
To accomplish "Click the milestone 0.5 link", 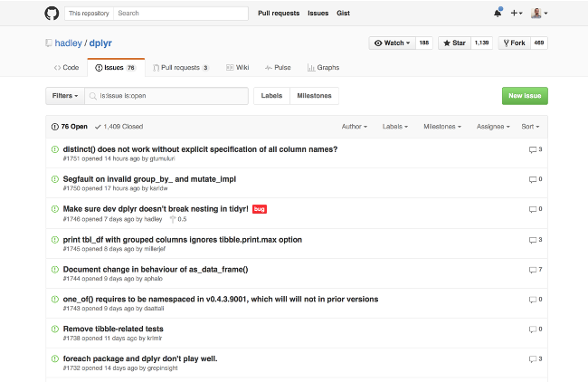I will 178,219.
